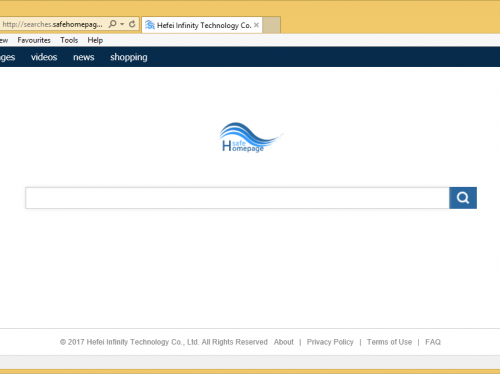This screenshot has width=500, height=375.
Task: Click the safehomepage address bar URL field
Action: 52,24
